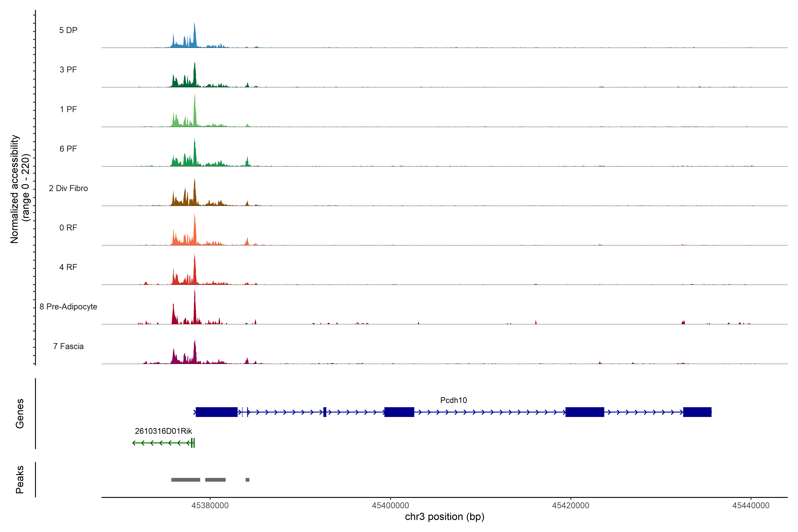Select the 2 Div Fibro label
Image resolution: width=798 pixels, height=532 pixels.
click(x=68, y=188)
